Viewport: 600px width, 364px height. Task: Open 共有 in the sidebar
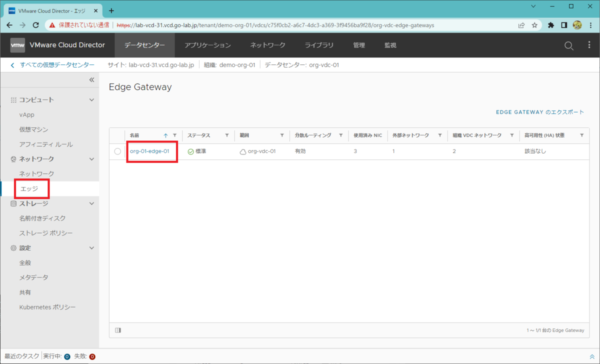25,292
